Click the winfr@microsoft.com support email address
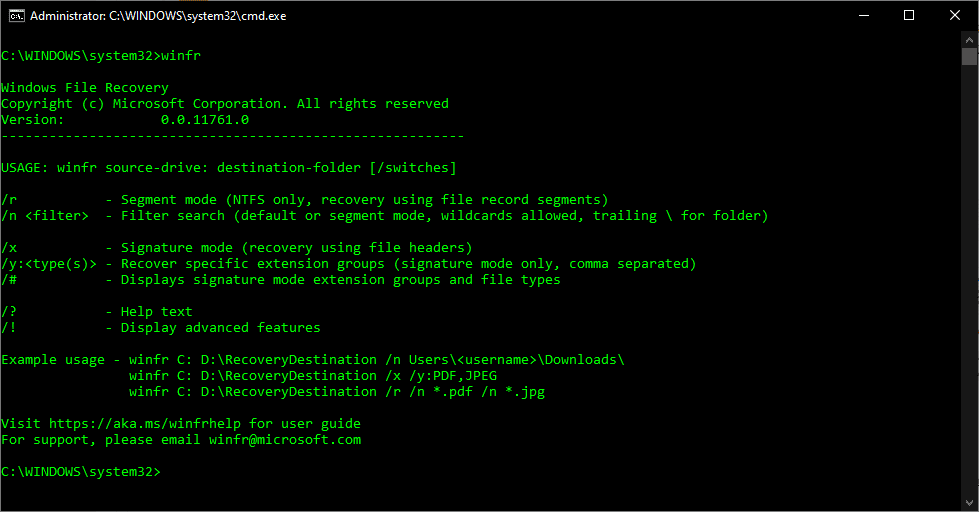The image size is (979, 512). [x=285, y=440]
